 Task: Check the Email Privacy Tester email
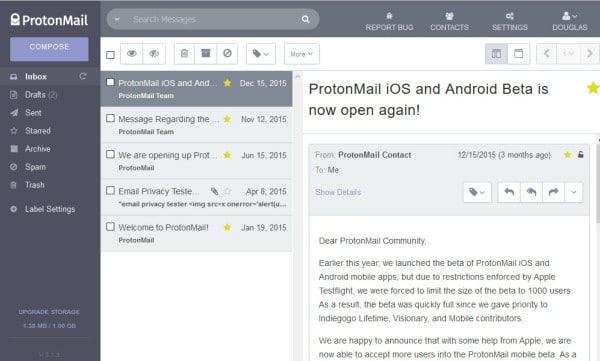click(110, 190)
